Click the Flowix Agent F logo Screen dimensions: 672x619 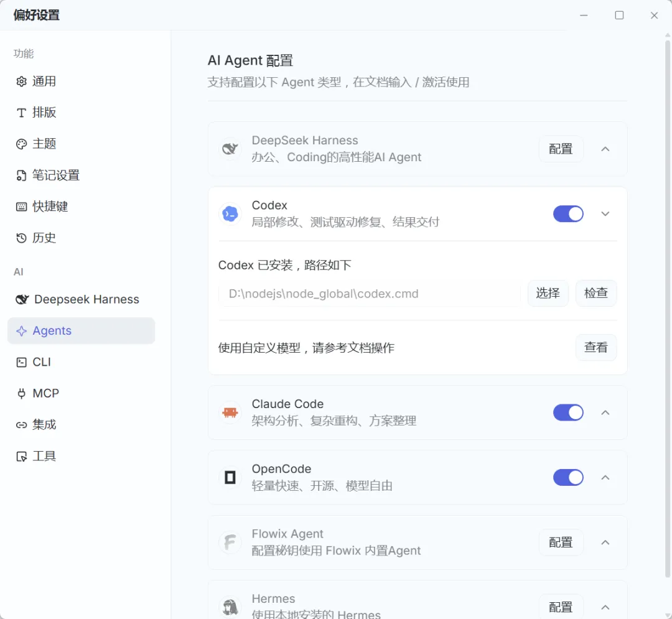pos(230,542)
